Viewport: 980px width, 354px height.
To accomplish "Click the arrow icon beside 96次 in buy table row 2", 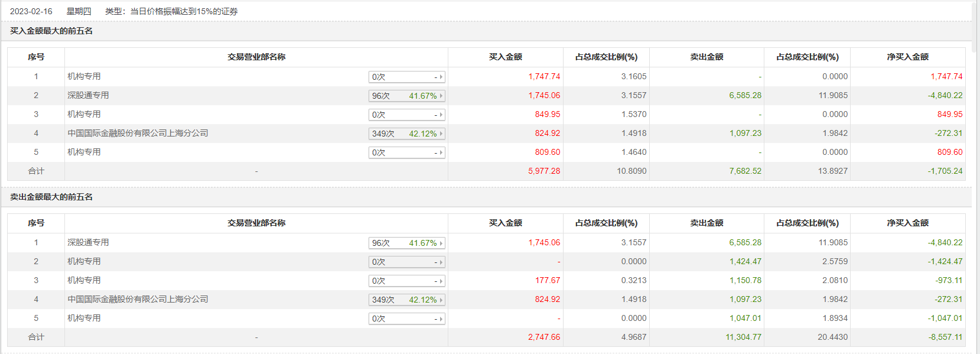I will [x=441, y=96].
